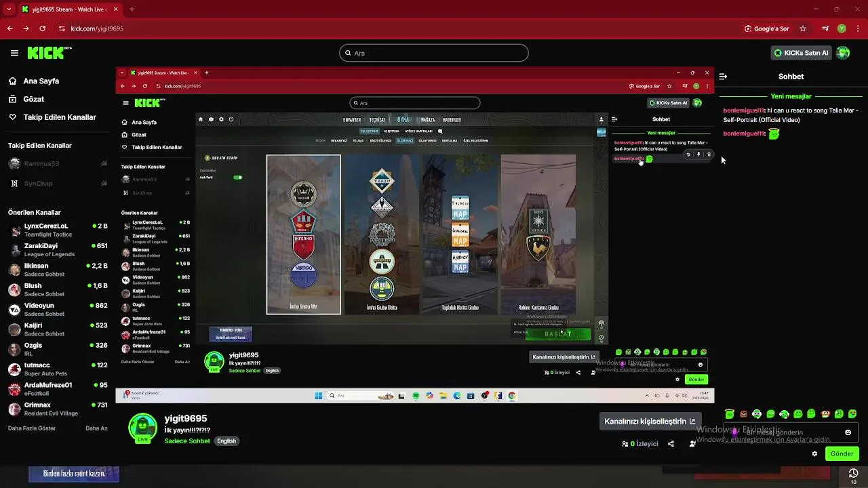The image size is (868, 488).
Task: Open LynxCerezLoL channel in outer sidebar
Action: pos(58,230)
